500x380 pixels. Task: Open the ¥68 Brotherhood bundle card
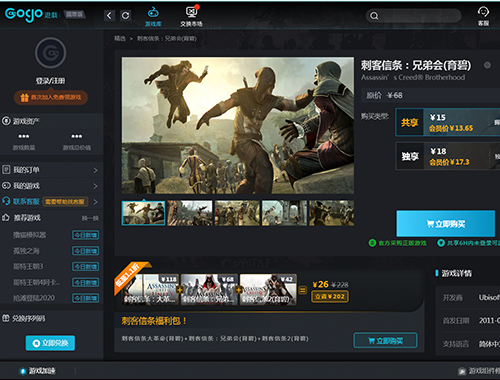tap(209, 289)
